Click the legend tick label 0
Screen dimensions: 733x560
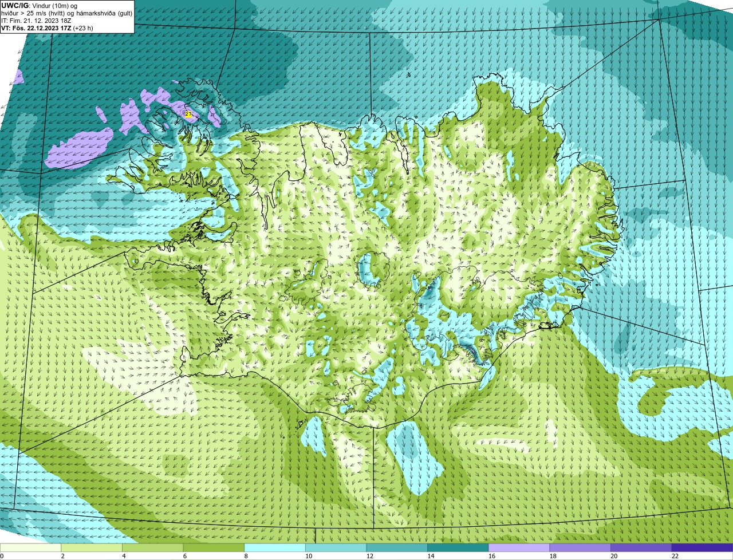click(x=2, y=556)
